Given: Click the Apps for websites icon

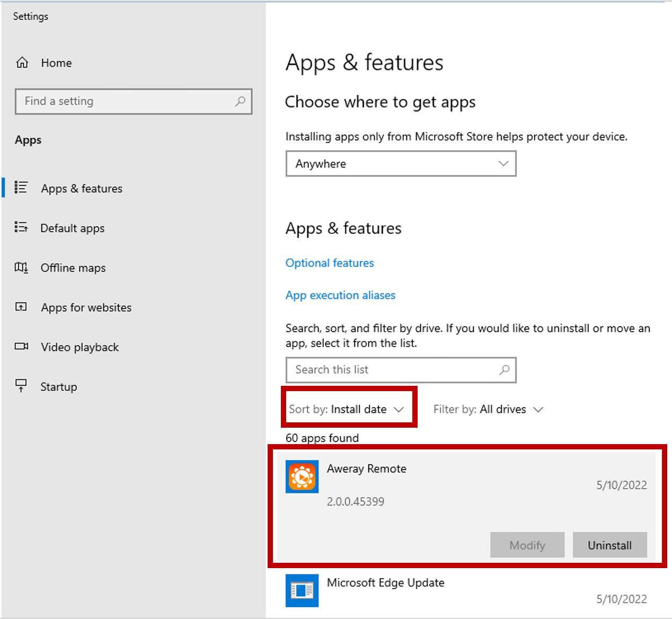Looking at the screenshot, I should pos(21,307).
